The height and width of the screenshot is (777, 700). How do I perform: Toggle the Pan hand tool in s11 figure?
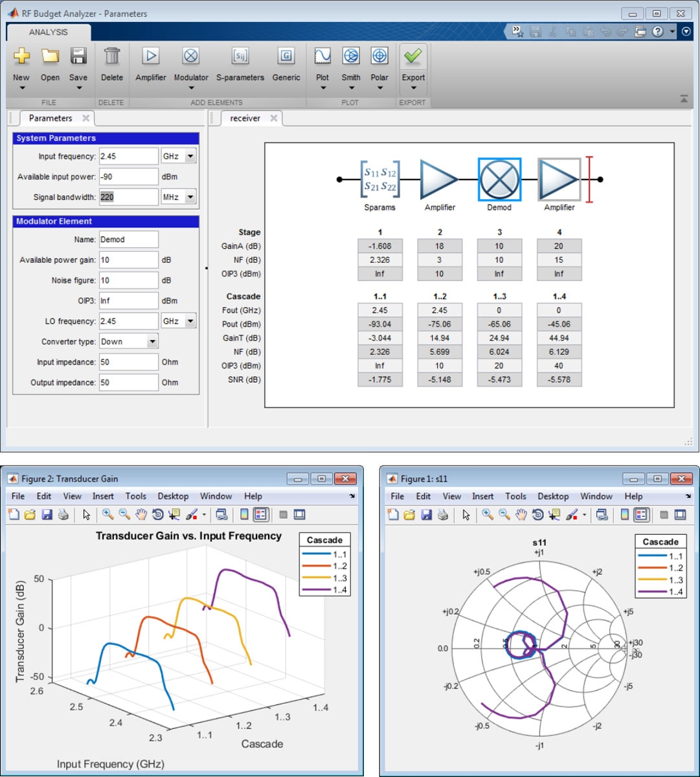(x=521, y=515)
